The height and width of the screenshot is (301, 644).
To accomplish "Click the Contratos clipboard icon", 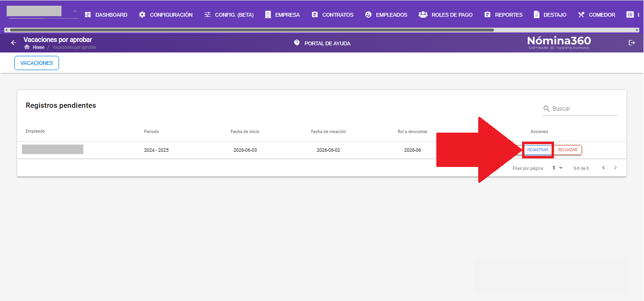I will 314,15.
